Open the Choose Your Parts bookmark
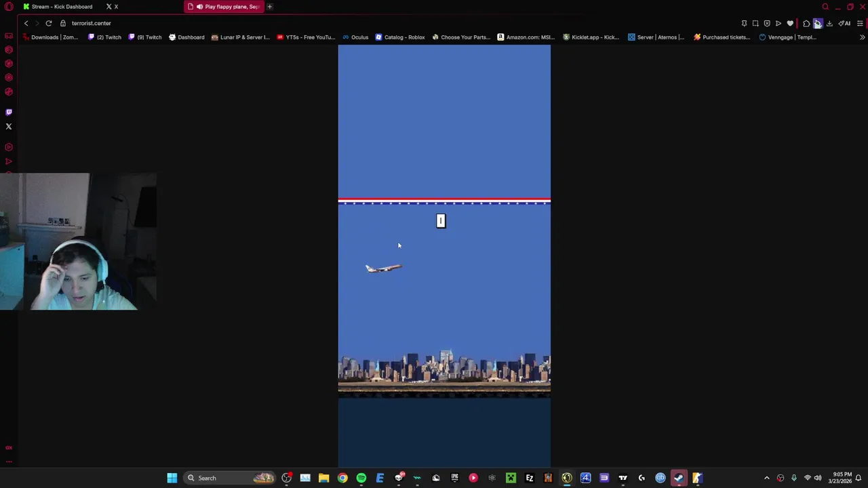The image size is (868, 488). pos(461,37)
